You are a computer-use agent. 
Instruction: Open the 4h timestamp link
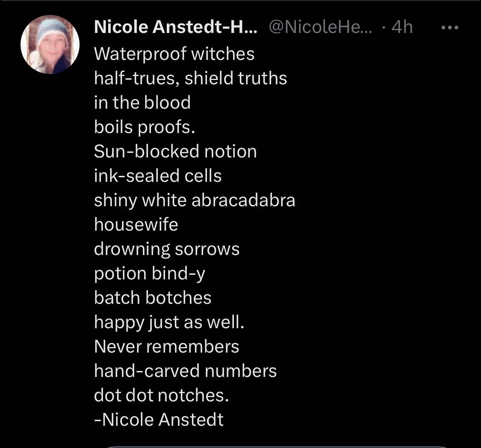pyautogui.click(x=402, y=28)
